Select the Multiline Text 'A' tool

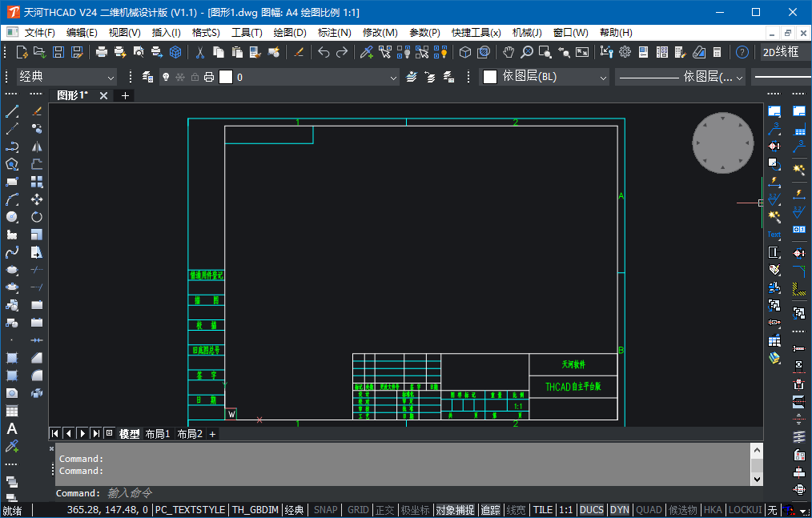pos(12,429)
